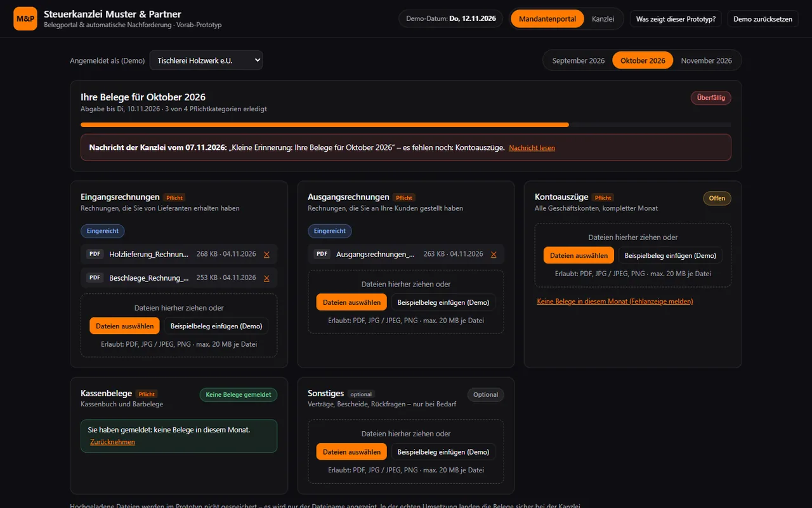The width and height of the screenshot is (812, 508).
Task: Click Zurücknehmen link in Kassenbelege
Action: [x=112, y=442]
